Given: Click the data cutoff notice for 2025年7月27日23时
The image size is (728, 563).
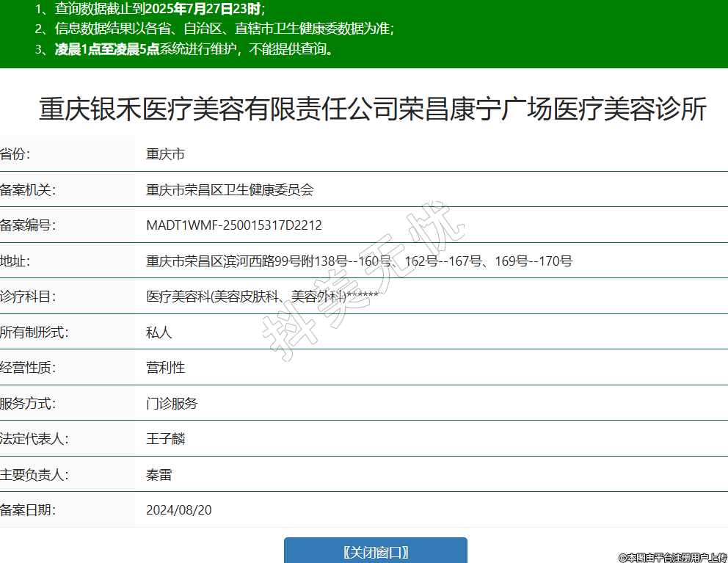Looking at the screenshot, I should pyautogui.click(x=150, y=9).
